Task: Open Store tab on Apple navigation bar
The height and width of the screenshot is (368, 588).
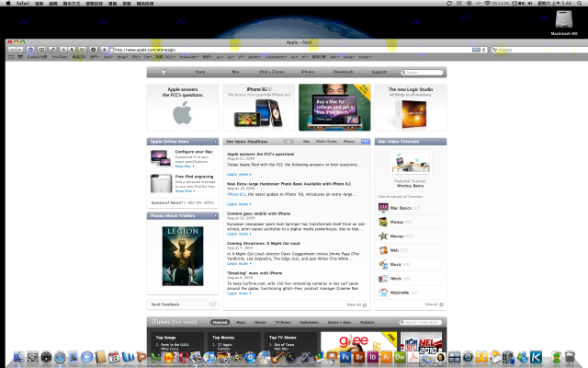Action: point(200,72)
